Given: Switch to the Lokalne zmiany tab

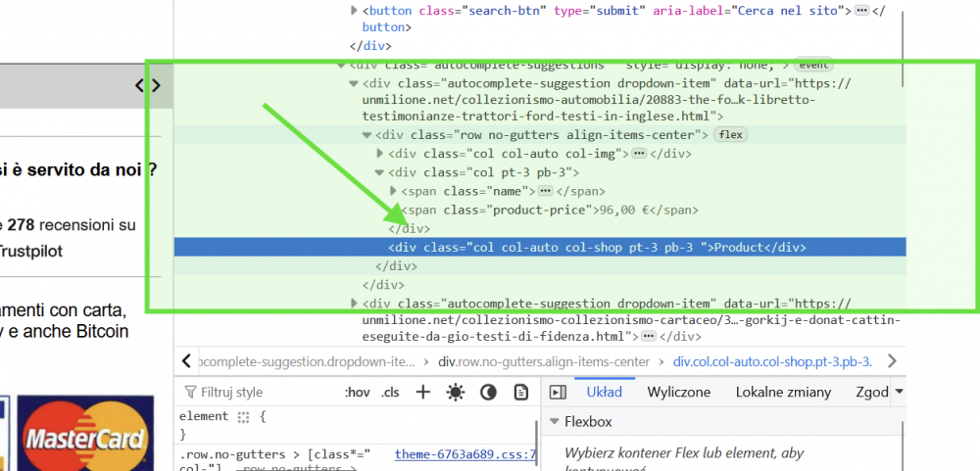Looking at the screenshot, I should coord(784,393).
